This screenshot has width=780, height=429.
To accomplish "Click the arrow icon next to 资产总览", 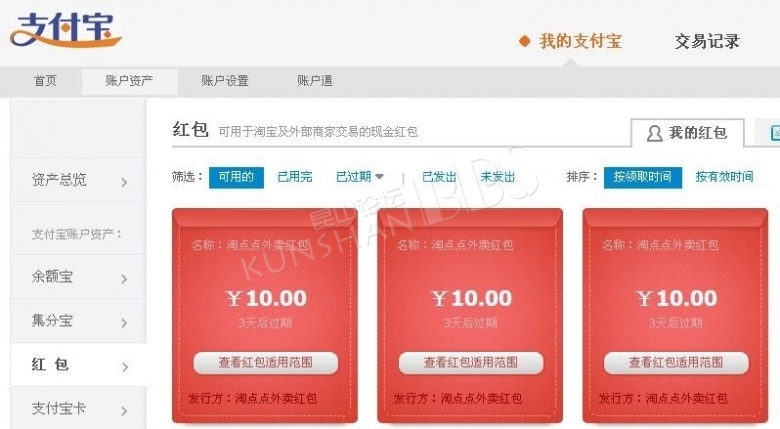I will (x=124, y=183).
